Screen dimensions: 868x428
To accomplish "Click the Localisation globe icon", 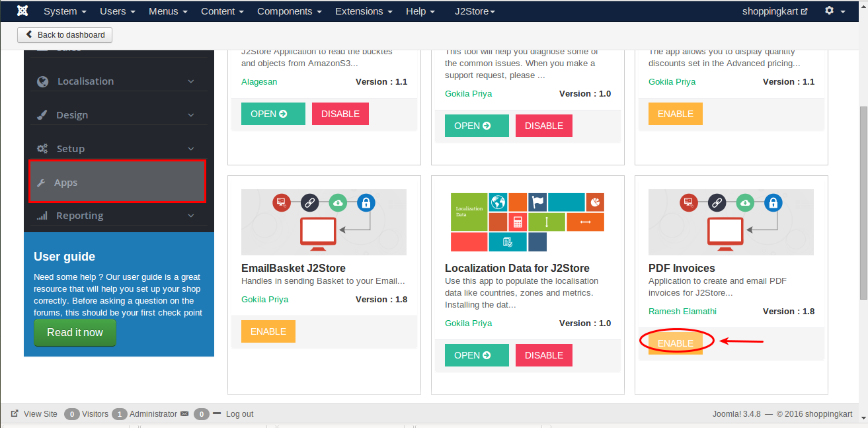I will tap(42, 81).
